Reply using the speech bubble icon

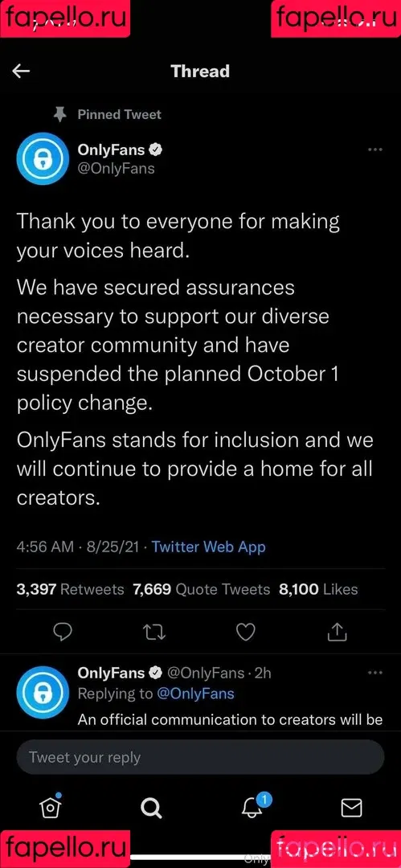tap(63, 633)
